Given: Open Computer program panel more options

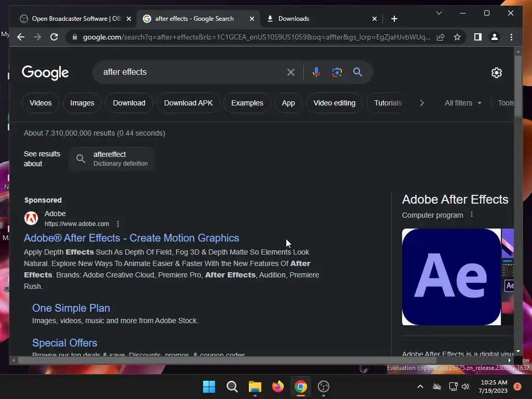Looking at the screenshot, I should pos(472,215).
